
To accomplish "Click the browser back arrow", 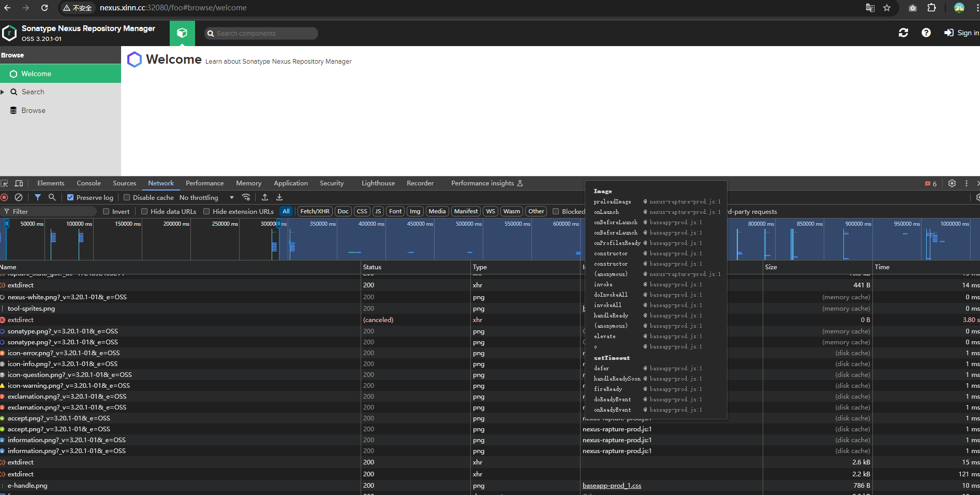I will point(7,8).
